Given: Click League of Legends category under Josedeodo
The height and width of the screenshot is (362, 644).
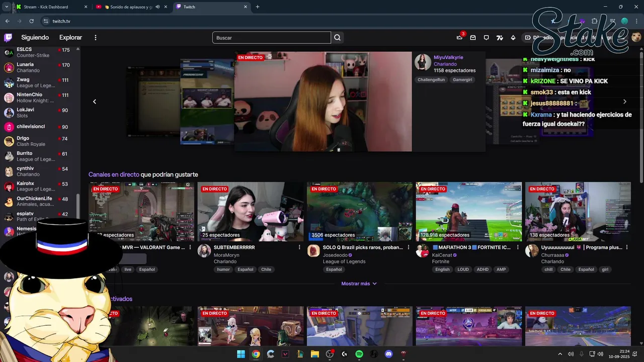Looking at the screenshot, I should point(344,261).
